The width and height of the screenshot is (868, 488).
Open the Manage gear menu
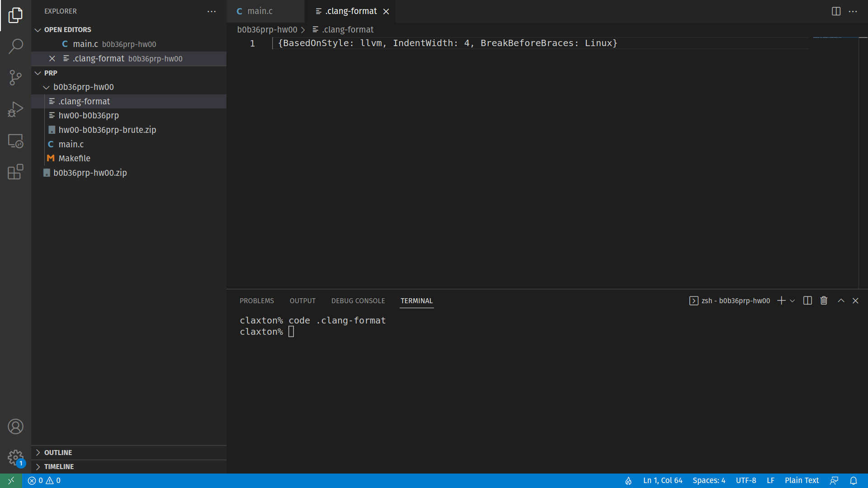tap(15, 457)
